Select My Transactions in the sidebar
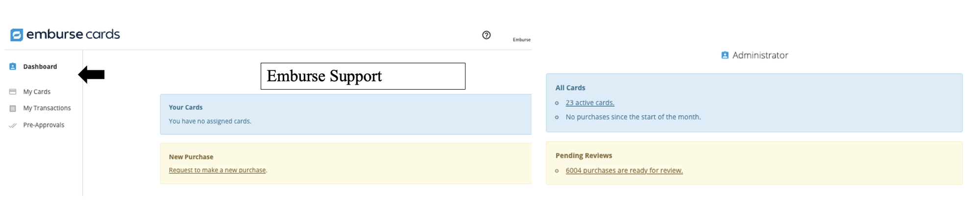This screenshot has height=217, width=980. 47,108
